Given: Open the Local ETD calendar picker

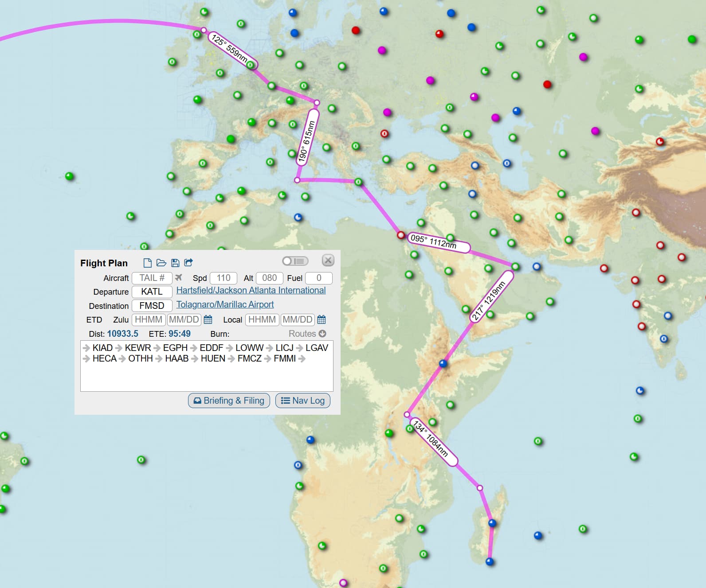Looking at the screenshot, I should click(322, 319).
